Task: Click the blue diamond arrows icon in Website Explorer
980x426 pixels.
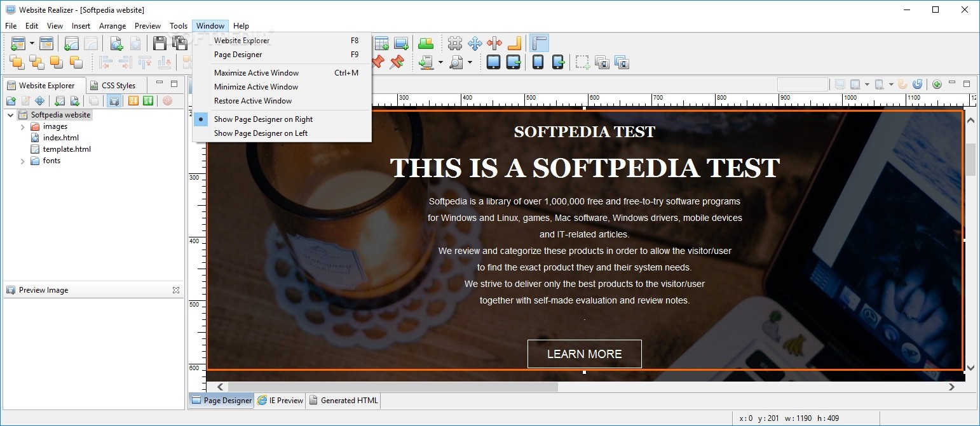Action: pos(39,101)
